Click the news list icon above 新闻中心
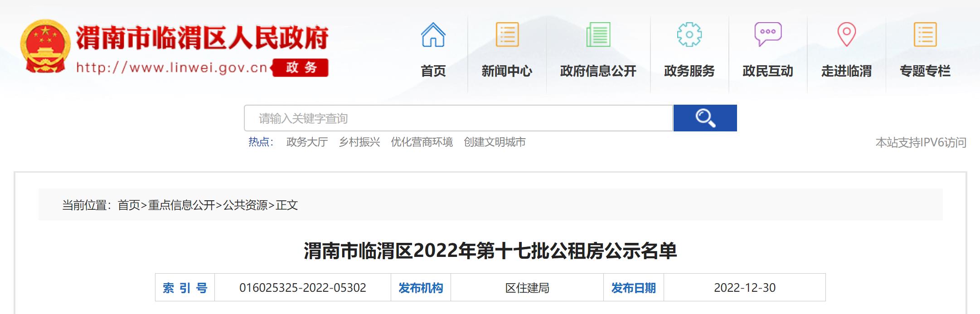 [x=507, y=34]
